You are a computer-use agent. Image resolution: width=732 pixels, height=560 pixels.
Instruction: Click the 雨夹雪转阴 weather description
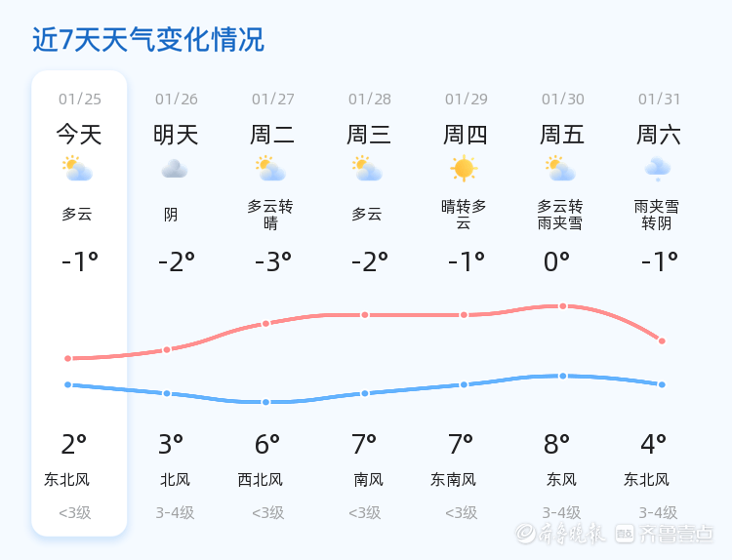pos(657,215)
